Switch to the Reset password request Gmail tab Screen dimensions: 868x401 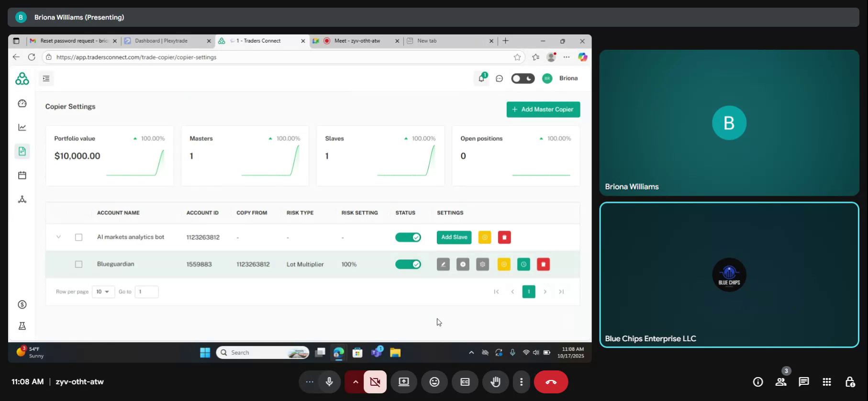coord(74,41)
